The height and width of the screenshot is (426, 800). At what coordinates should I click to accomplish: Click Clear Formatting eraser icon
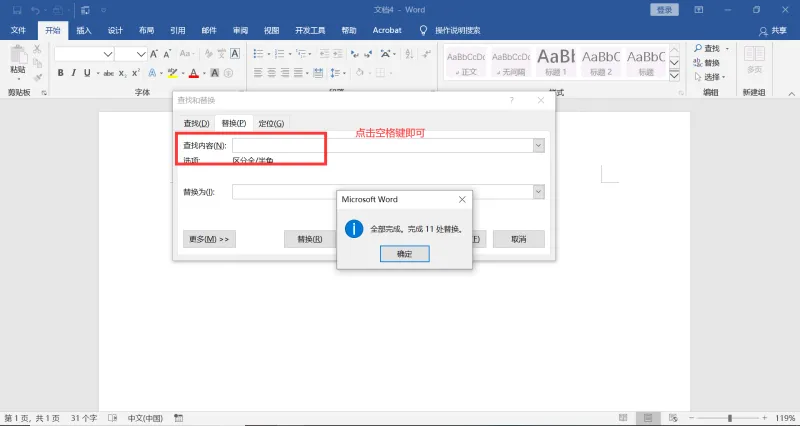209,54
